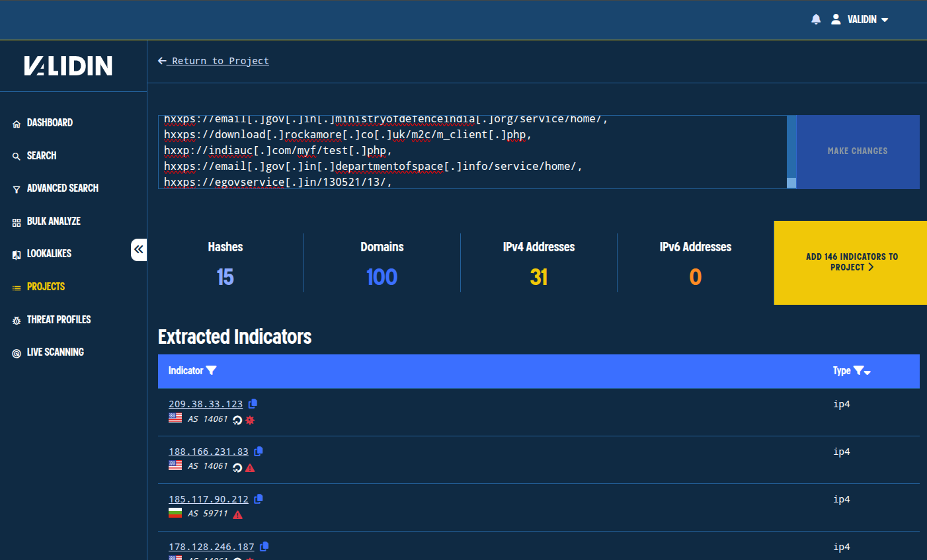The height and width of the screenshot is (560, 927).
Task: Click the text area scrollbar thumb
Action: [791, 183]
